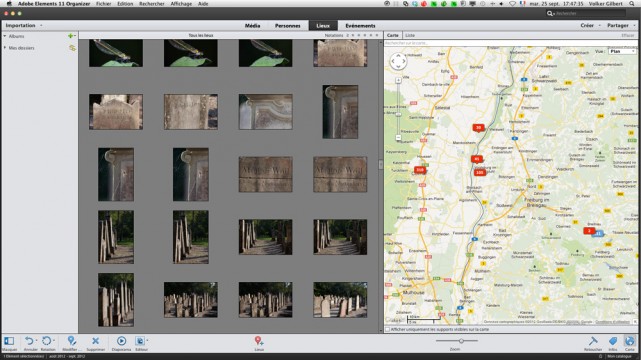Expand the Albums section triangle

5,36
